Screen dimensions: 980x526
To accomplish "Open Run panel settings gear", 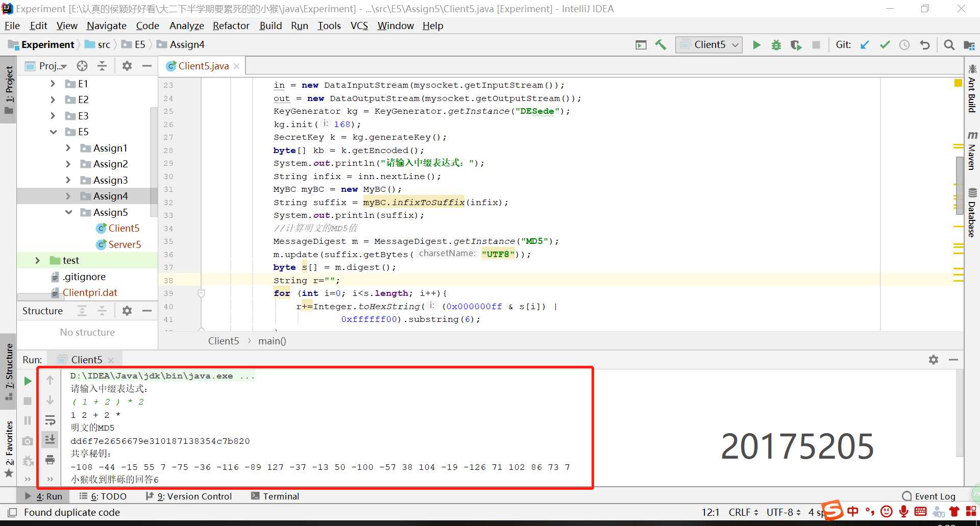I will pyautogui.click(x=934, y=360).
